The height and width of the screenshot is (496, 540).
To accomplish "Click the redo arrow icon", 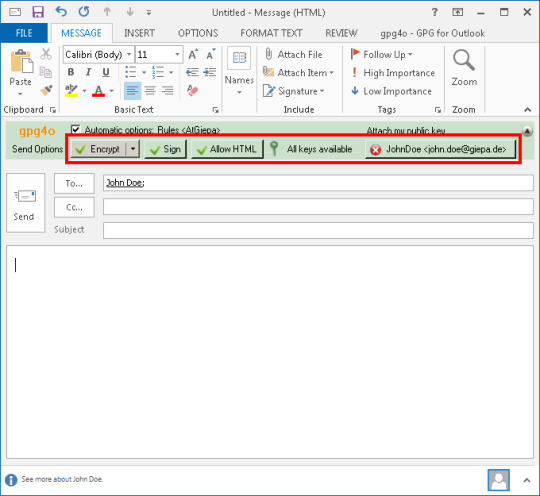I will [x=84, y=12].
